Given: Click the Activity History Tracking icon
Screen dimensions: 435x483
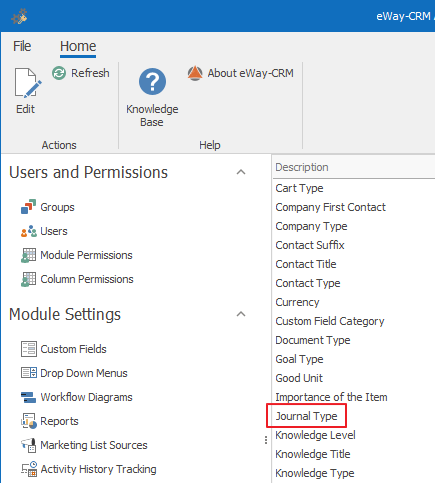Looking at the screenshot, I should coord(29,469).
